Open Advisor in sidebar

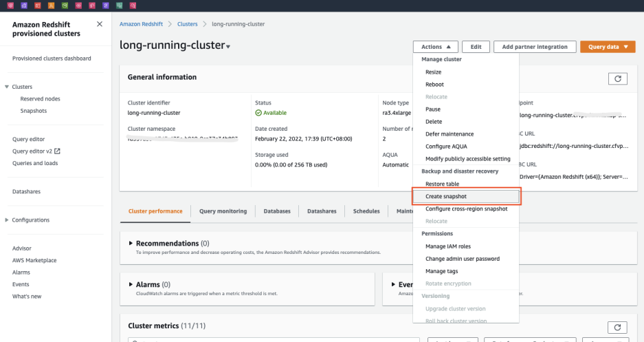tap(22, 248)
